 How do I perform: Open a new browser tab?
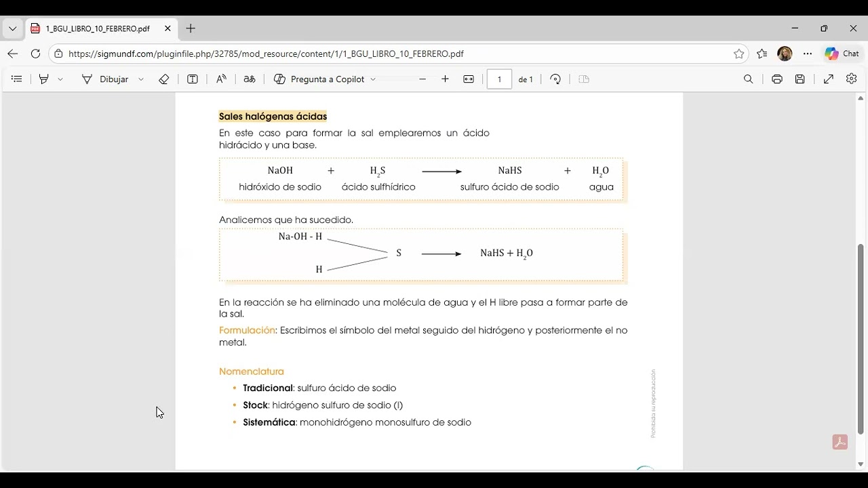tap(191, 28)
